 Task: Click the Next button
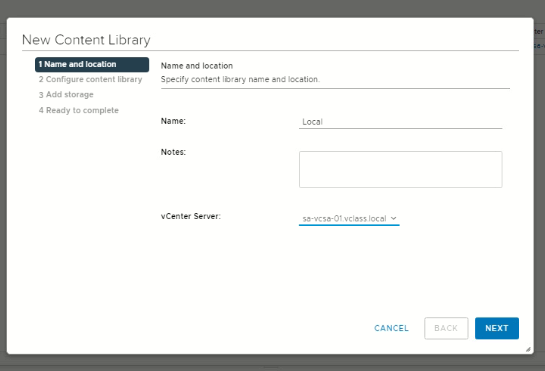click(x=497, y=328)
